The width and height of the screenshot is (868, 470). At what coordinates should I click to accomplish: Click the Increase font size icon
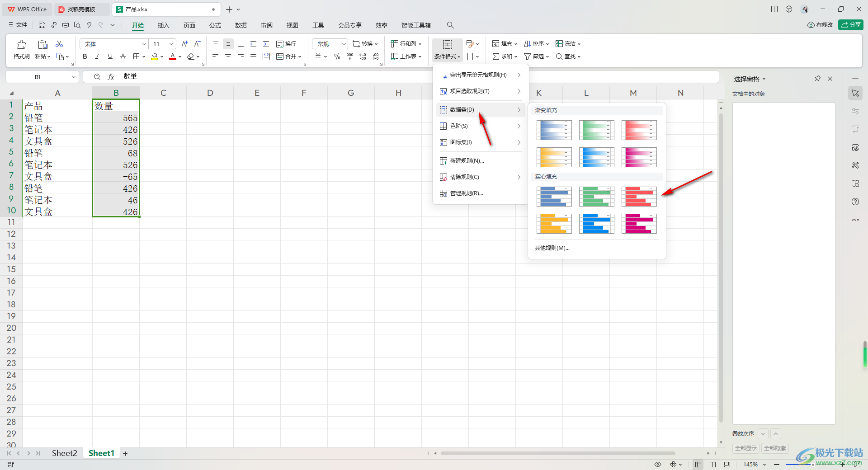tap(184, 44)
